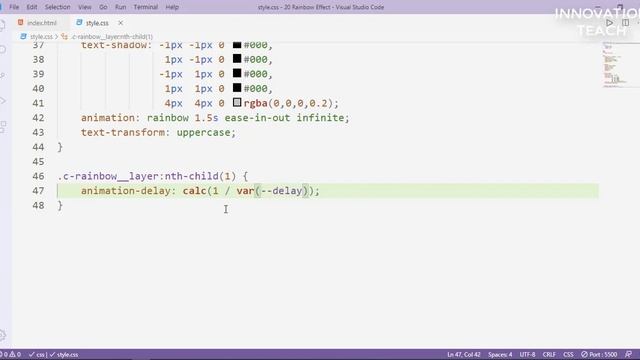Change indentation via Spaces: 4
The image size is (640, 360).
pyautogui.click(x=500, y=354)
